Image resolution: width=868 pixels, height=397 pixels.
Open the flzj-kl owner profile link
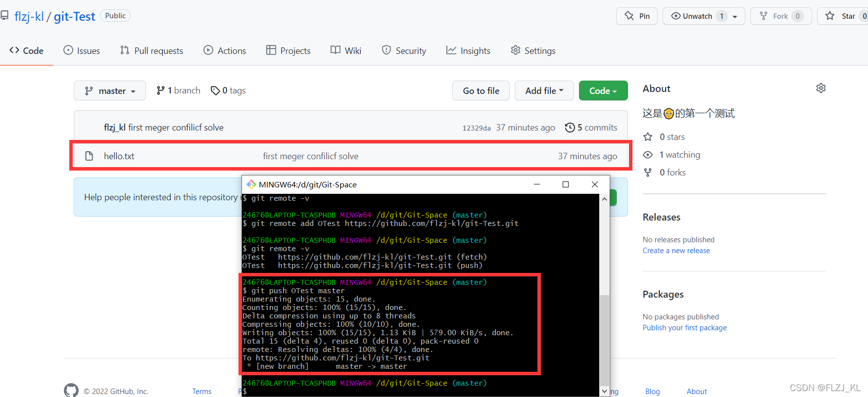pos(29,16)
